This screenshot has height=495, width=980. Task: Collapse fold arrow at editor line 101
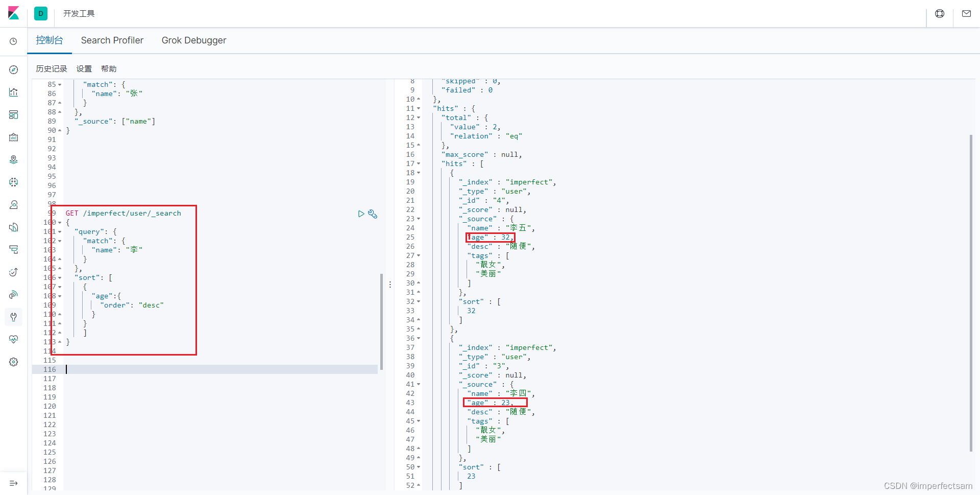coord(60,232)
